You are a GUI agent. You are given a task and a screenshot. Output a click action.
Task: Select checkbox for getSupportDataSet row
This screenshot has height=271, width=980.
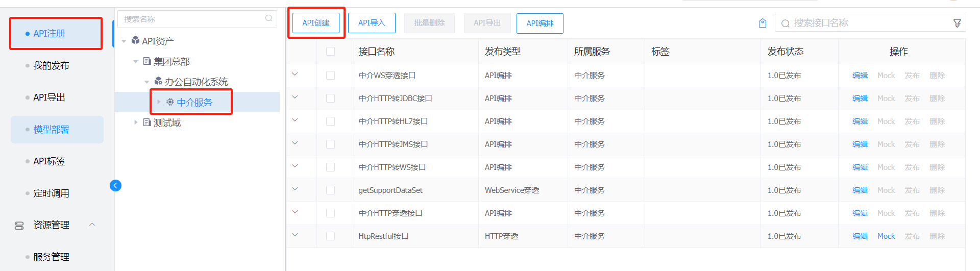pyautogui.click(x=330, y=190)
